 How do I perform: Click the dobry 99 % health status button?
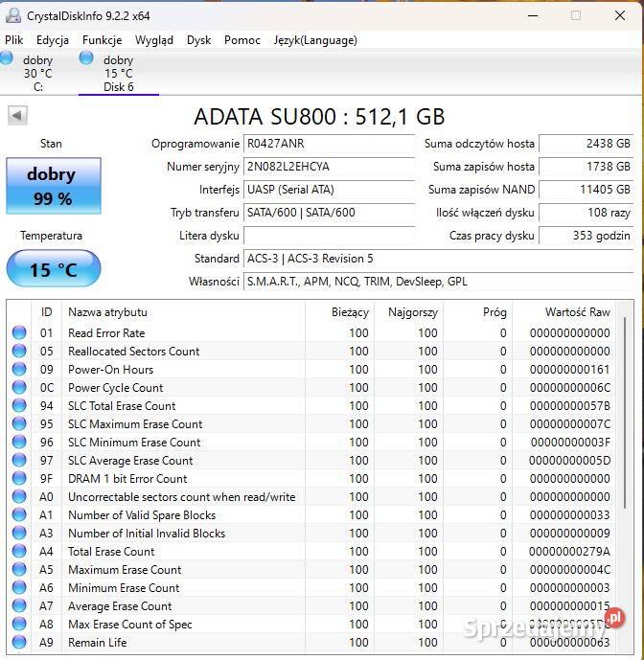coord(54,186)
